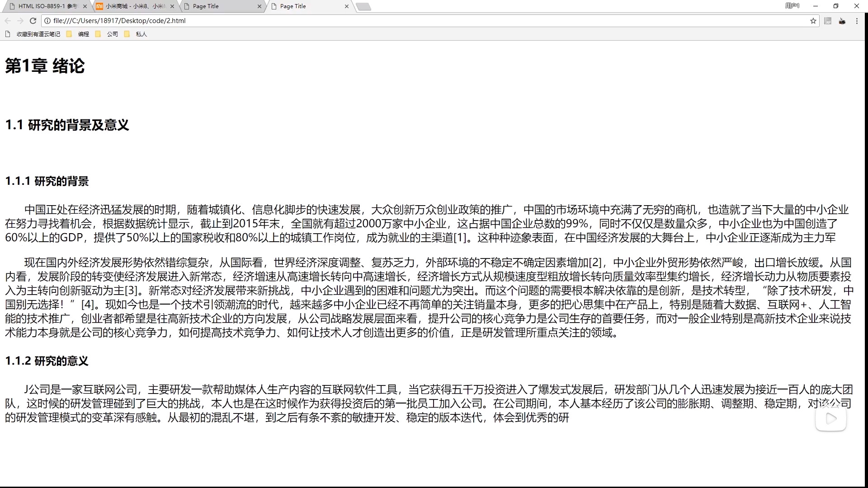The image size is (868, 488).
Task: Close the 小米商城 tab
Action: 172,6
